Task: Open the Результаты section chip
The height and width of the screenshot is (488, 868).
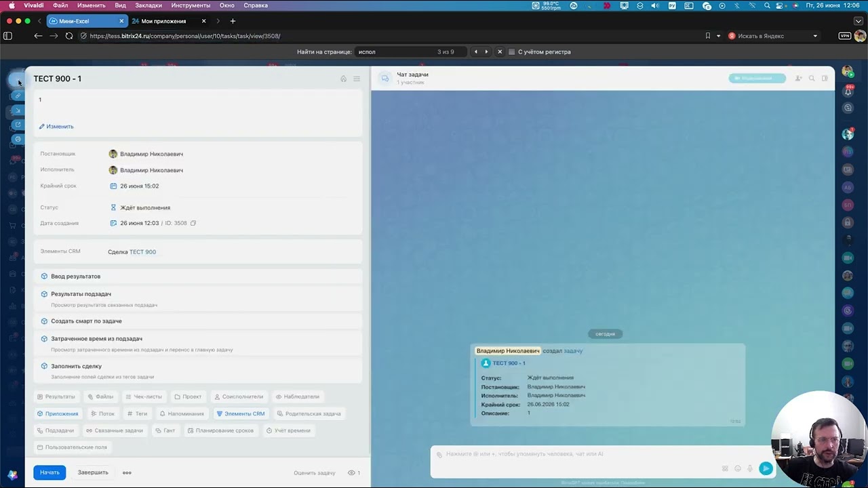Action: (x=56, y=396)
